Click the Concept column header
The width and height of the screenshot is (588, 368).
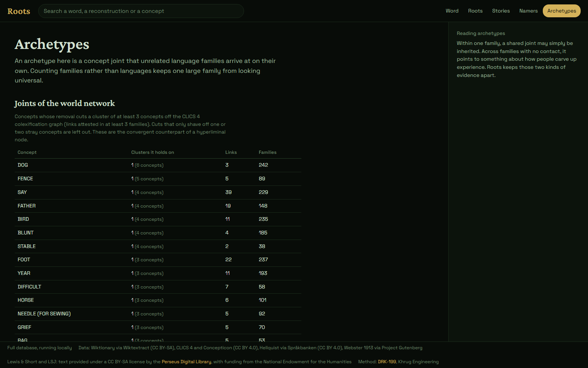pos(27,152)
